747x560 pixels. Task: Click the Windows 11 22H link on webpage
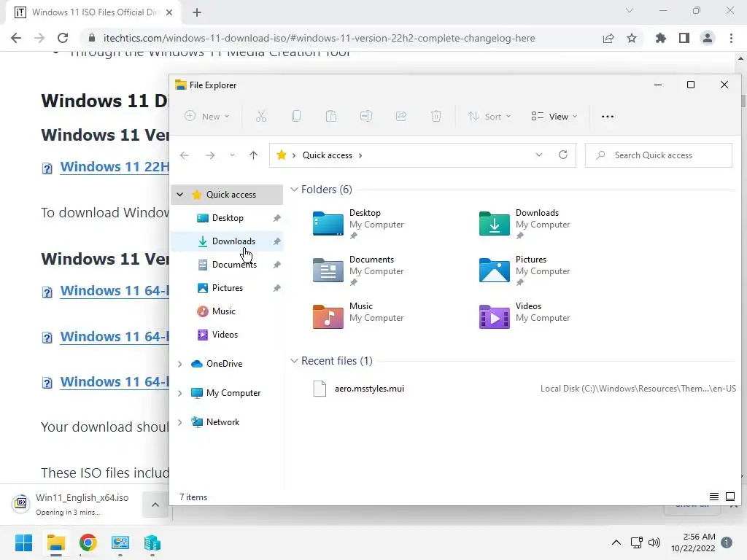coord(115,167)
